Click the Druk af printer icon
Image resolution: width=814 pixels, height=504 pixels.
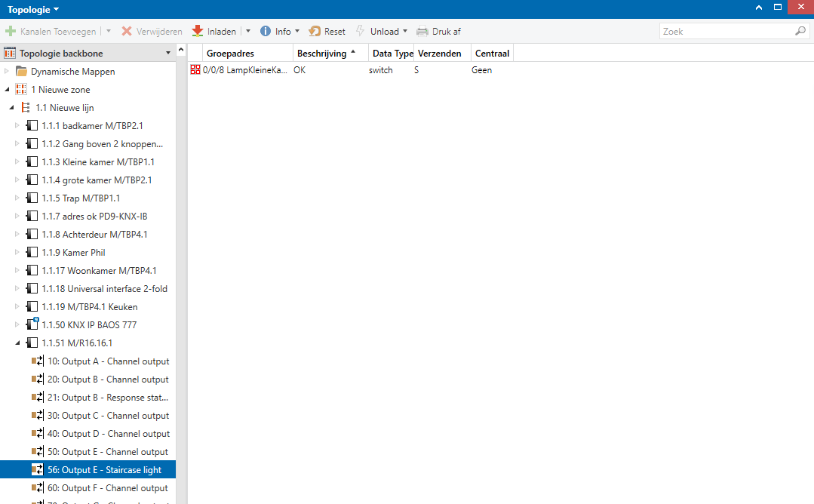pos(422,32)
